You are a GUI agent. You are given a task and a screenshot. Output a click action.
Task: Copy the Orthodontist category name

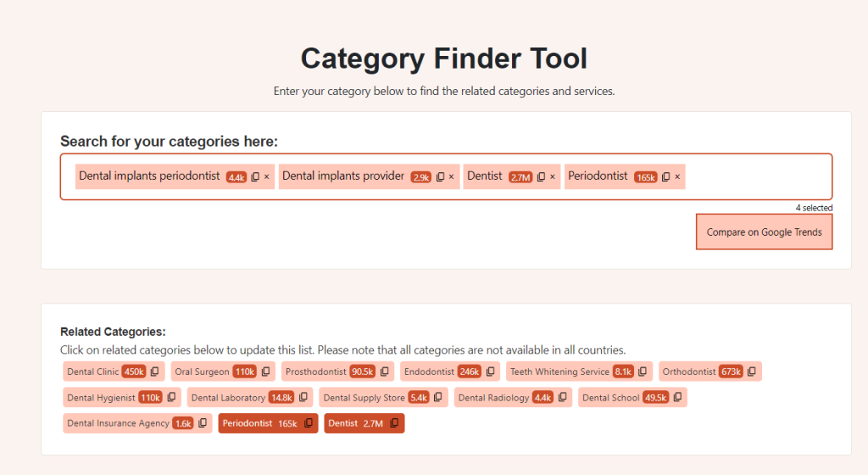point(752,372)
